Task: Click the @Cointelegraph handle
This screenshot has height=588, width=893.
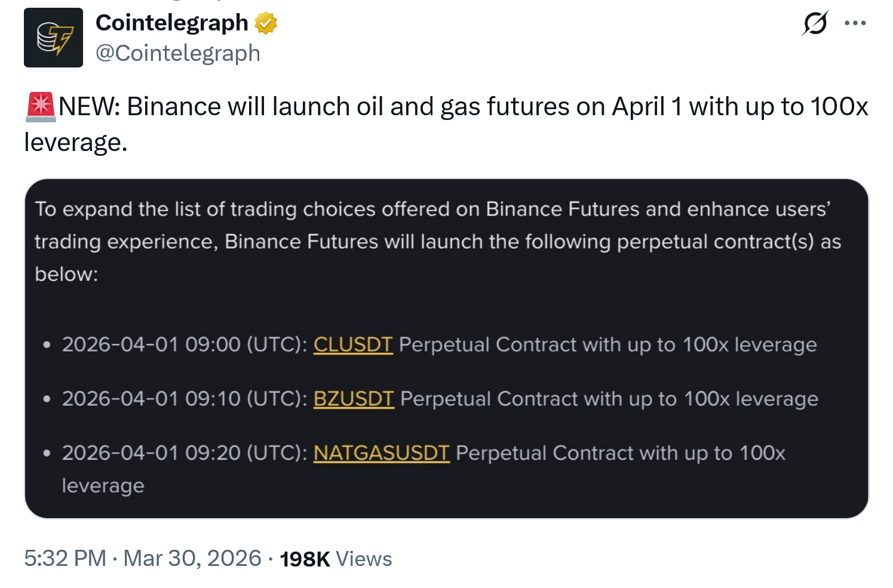Action: 178,53
